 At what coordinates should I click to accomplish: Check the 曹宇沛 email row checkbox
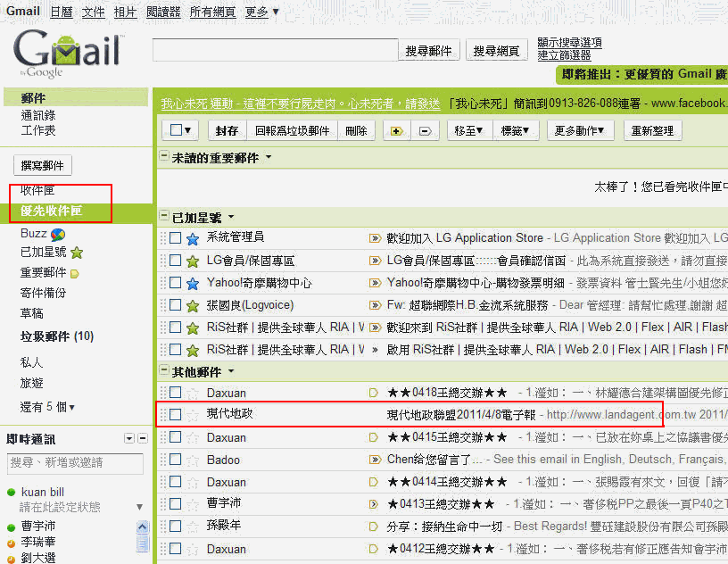[x=176, y=503]
